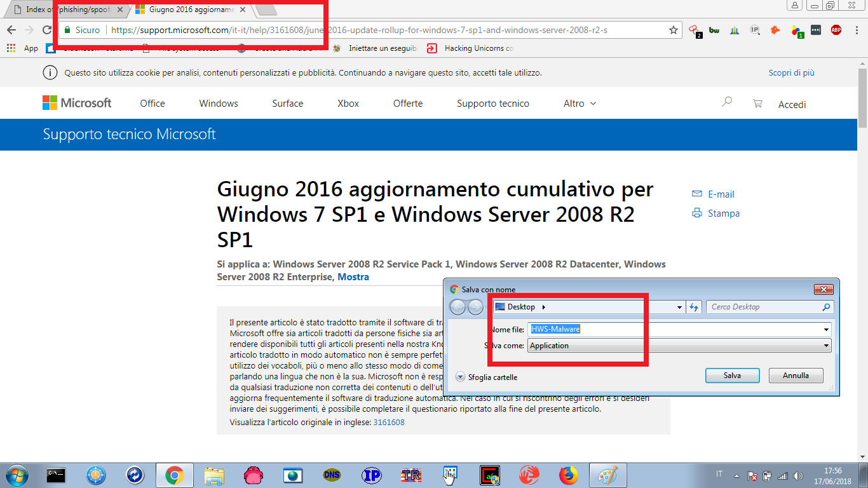Click the 'Cerca Desktop' search field
Image resolution: width=868 pixels, height=488 pixels.
[x=769, y=307]
